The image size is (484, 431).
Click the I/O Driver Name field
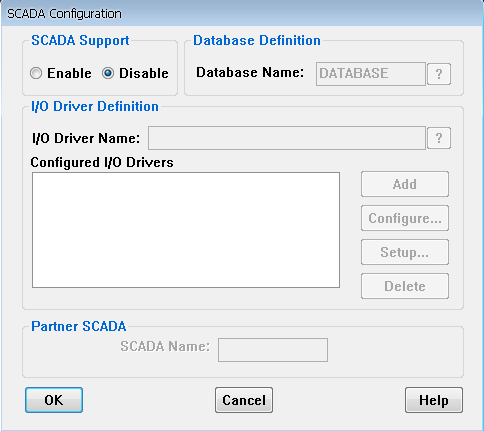[x=287, y=138]
